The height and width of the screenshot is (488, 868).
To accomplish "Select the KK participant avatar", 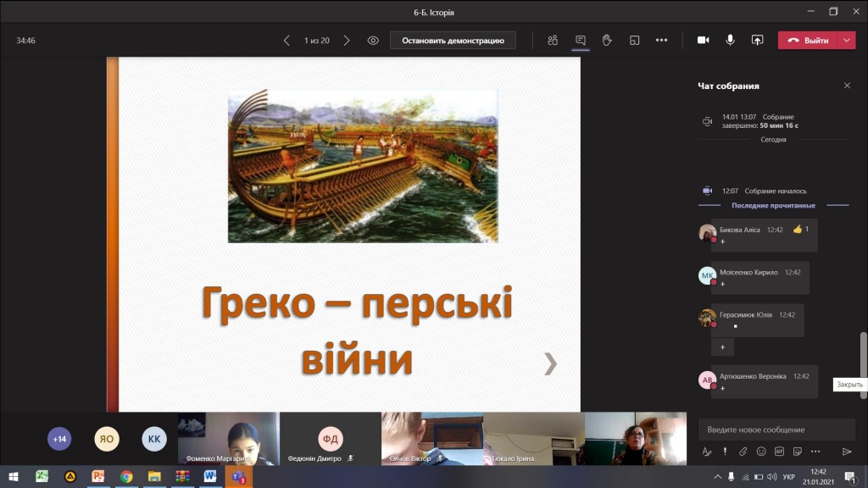I will pos(154,440).
